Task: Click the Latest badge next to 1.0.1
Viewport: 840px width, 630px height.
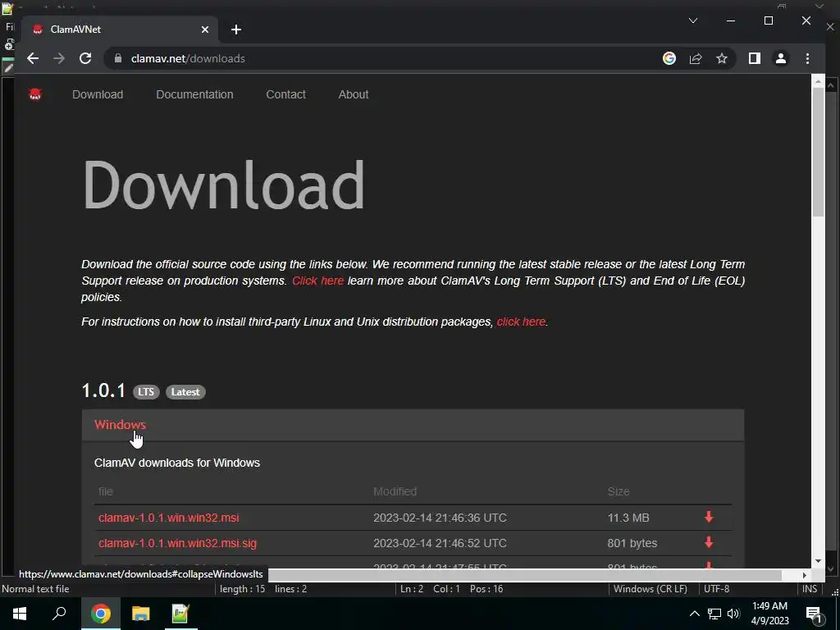Action: point(185,392)
